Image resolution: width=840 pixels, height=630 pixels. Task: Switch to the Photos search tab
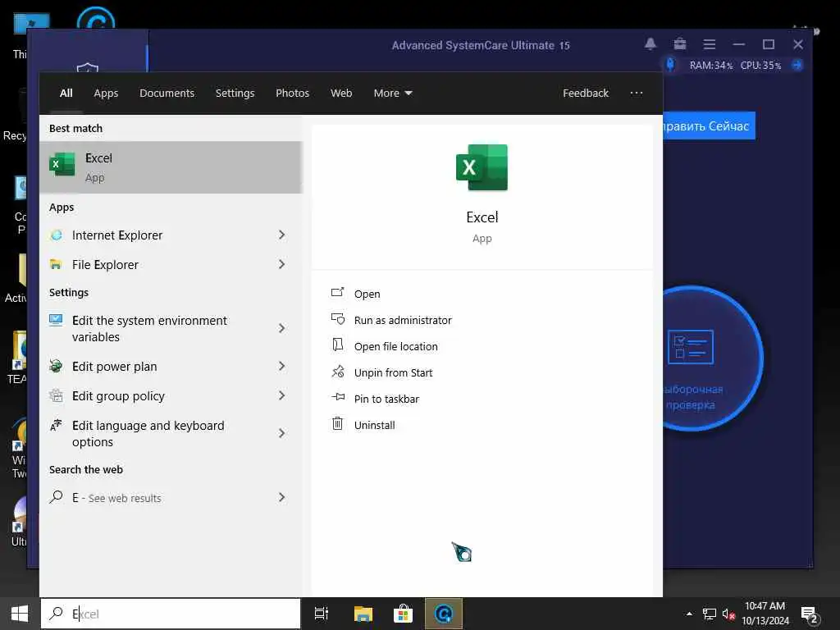293,94
